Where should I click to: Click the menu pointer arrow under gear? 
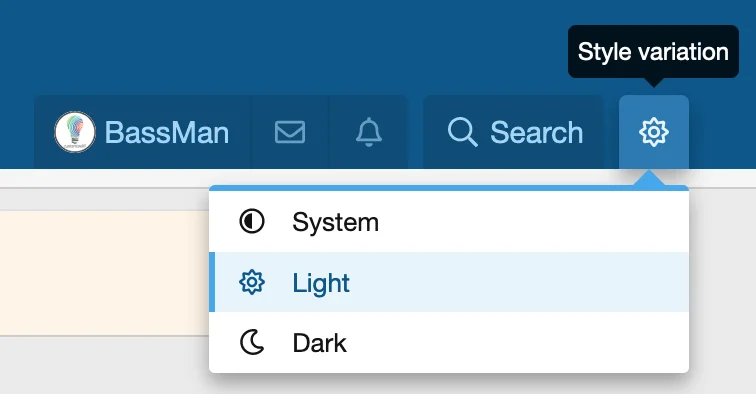(x=649, y=177)
